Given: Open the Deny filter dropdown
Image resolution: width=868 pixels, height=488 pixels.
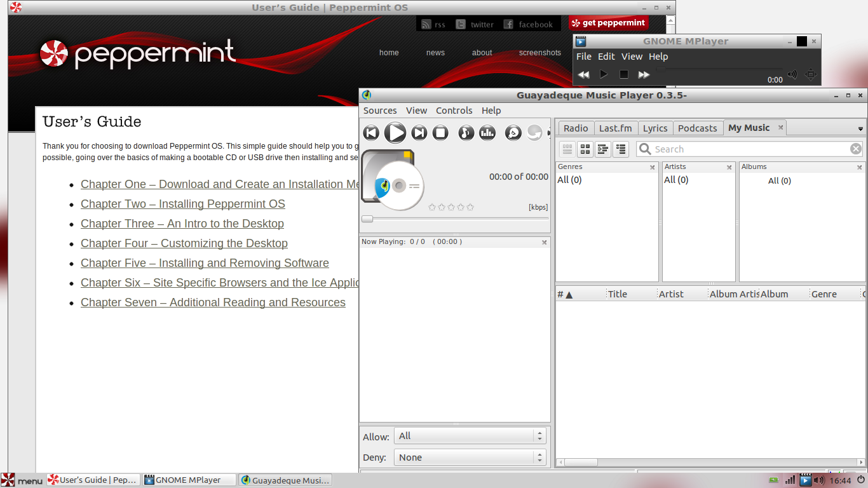Looking at the screenshot, I should point(470,457).
